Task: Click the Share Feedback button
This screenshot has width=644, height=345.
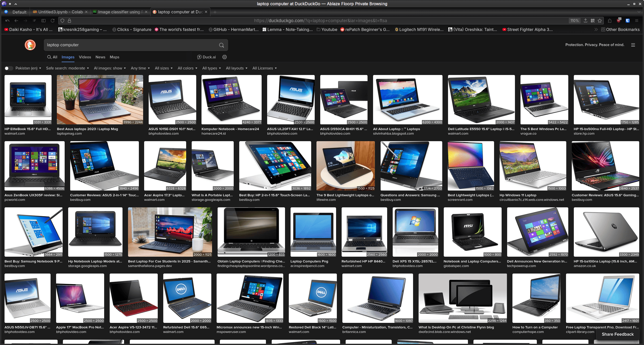Action: 617,334
